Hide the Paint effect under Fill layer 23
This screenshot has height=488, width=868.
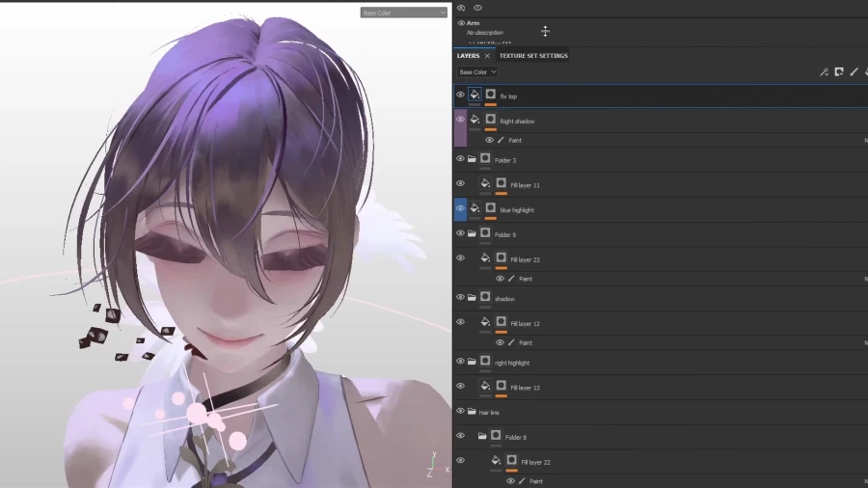point(500,279)
